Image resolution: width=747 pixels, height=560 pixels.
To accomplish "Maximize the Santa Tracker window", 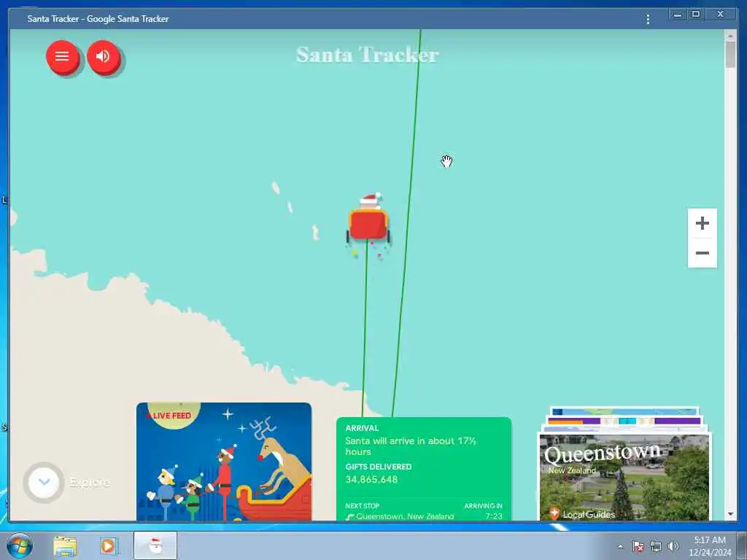I will point(695,15).
